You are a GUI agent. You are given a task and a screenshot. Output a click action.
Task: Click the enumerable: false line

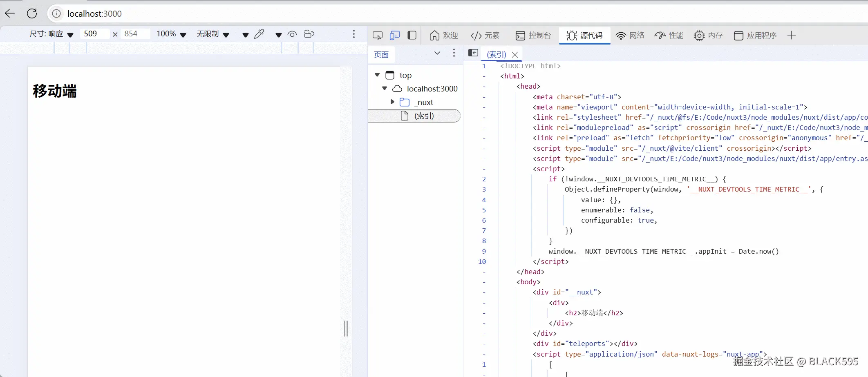pyautogui.click(x=617, y=210)
